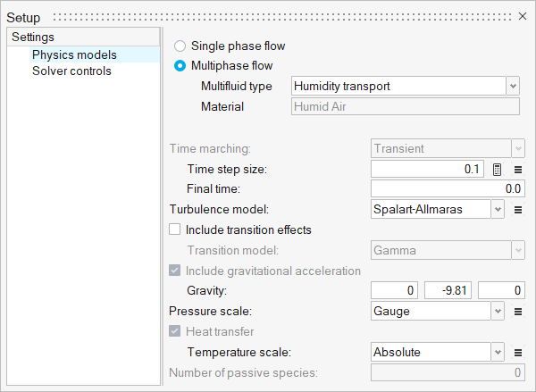
Task: Select Multiphase flow option
Action: tap(181, 66)
